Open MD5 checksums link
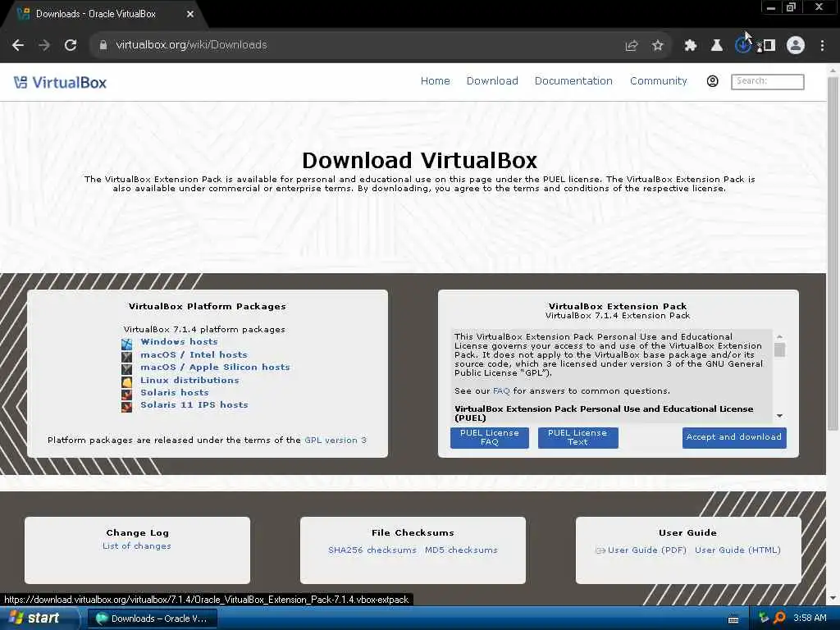This screenshot has height=630, width=840. point(461,550)
